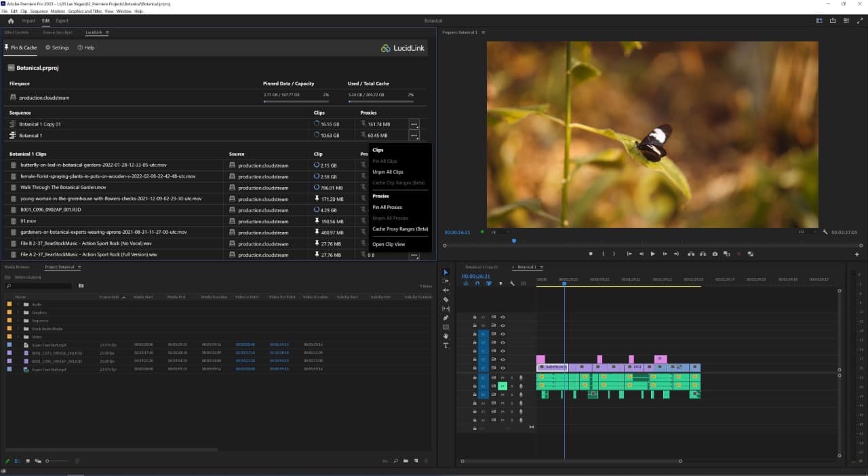Expand the Stock Audio Media bin
Viewport: 868px width, 476px height.
(18, 329)
